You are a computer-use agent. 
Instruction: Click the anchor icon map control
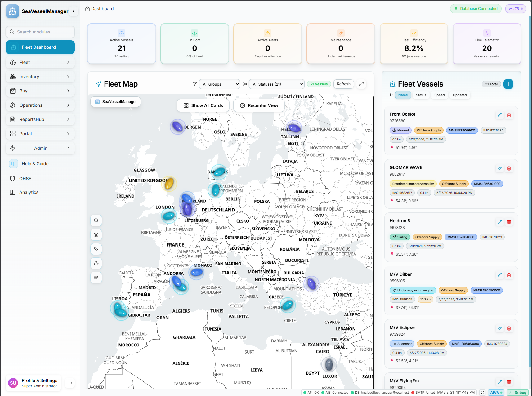pyautogui.click(x=96, y=263)
